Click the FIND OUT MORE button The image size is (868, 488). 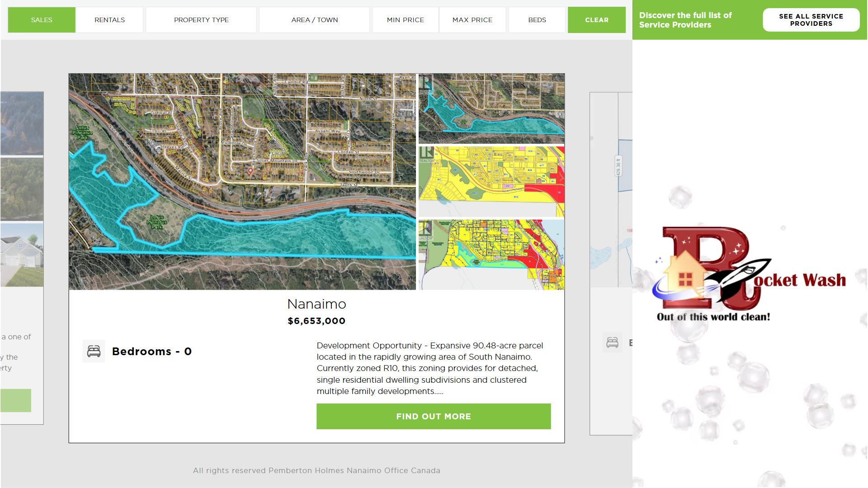433,416
